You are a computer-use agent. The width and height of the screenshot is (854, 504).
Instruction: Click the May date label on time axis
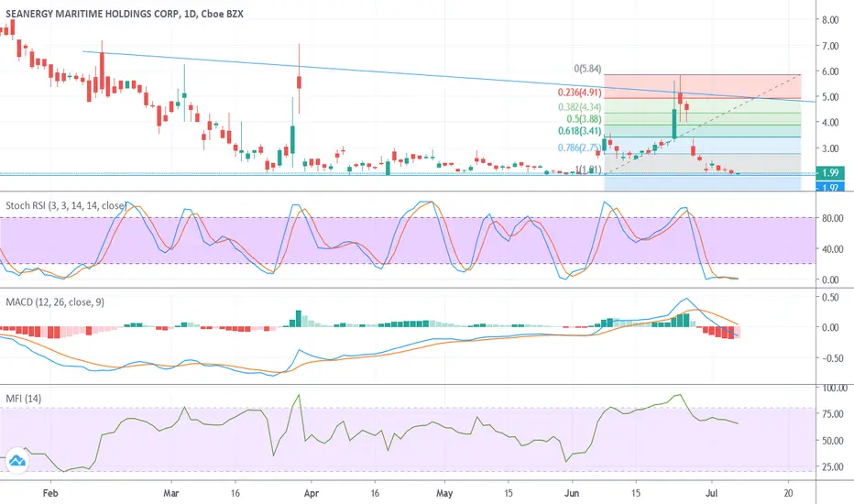444,493
